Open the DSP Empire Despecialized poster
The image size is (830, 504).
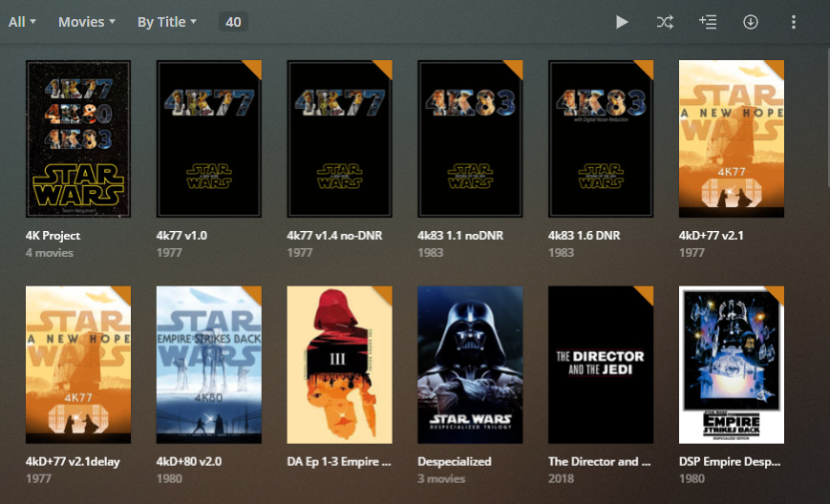coord(732,365)
